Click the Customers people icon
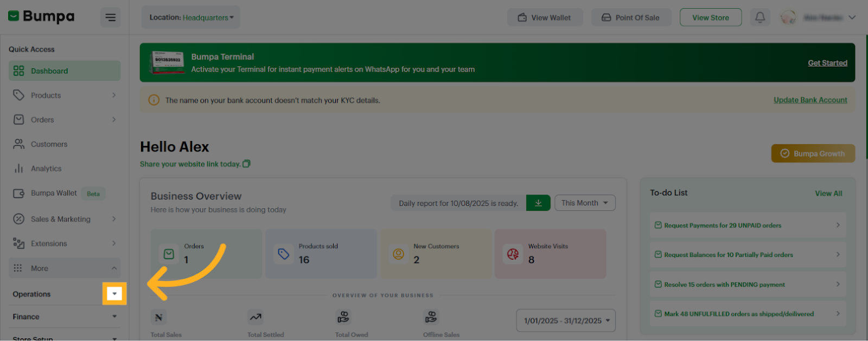 [x=19, y=144]
